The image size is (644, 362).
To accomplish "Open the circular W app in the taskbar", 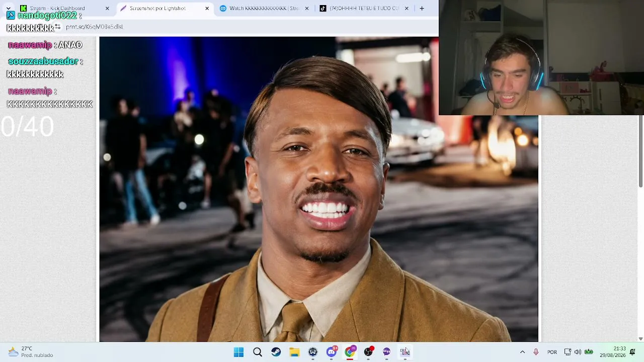I will [313, 352].
